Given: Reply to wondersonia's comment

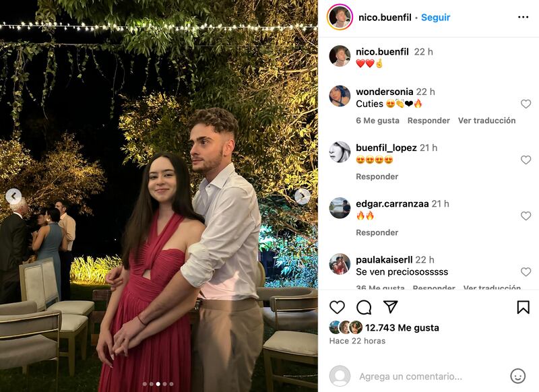Looking at the screenshot, I should [x=429, y=121].
